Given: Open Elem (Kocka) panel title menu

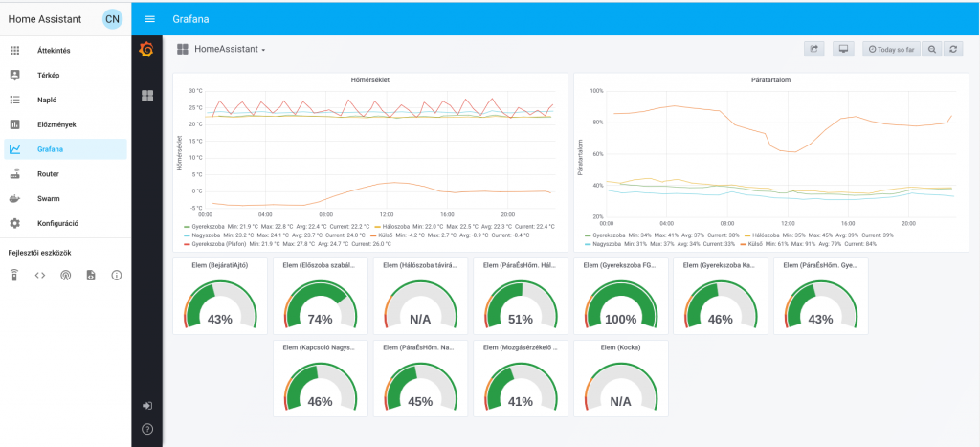Looking at the screenshot, I should coord(620,346).
